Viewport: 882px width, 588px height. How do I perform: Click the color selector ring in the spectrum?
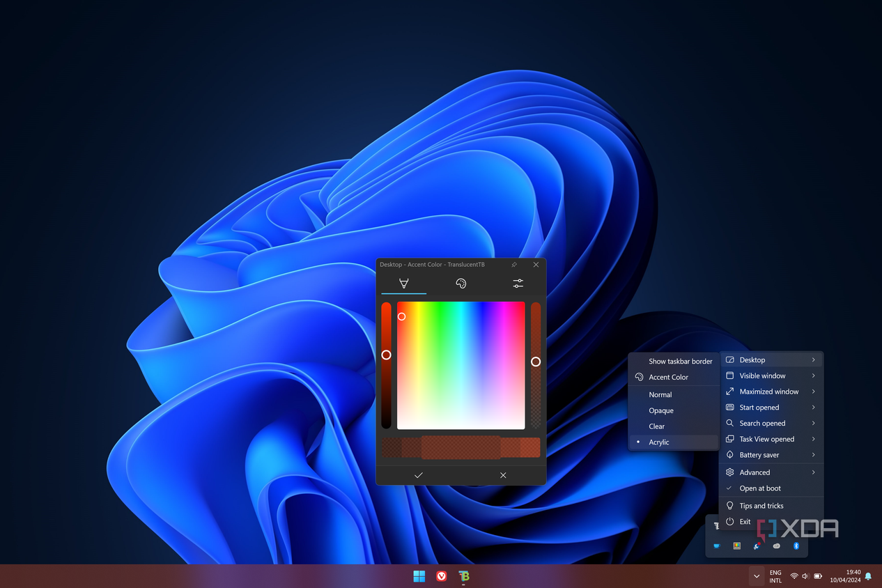(401, 316)
